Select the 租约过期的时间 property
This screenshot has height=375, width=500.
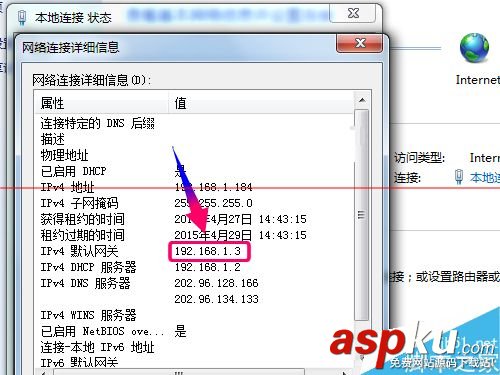(x=82, y=235)
